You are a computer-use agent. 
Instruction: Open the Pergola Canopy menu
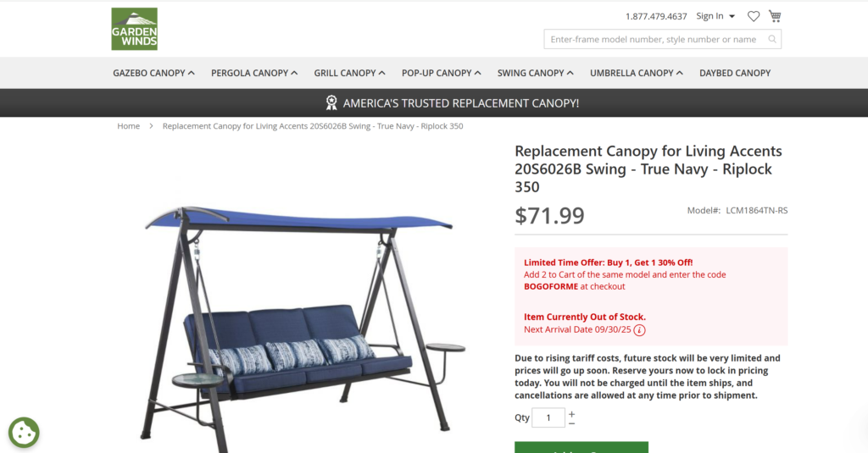click(254, 73)
